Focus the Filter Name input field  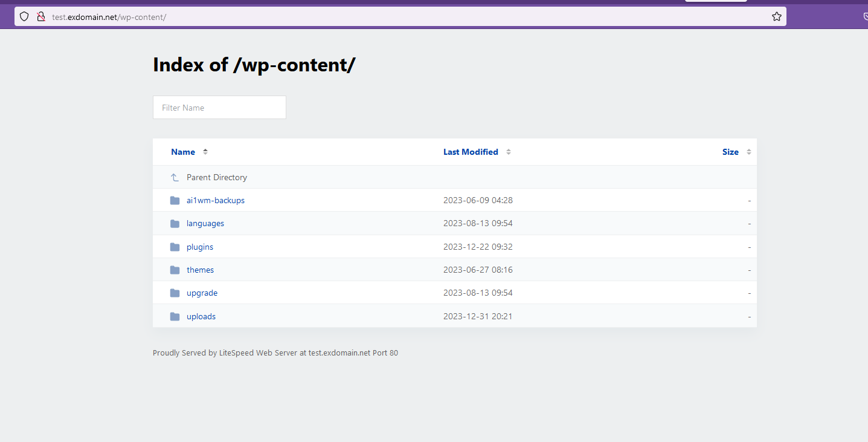219,108
